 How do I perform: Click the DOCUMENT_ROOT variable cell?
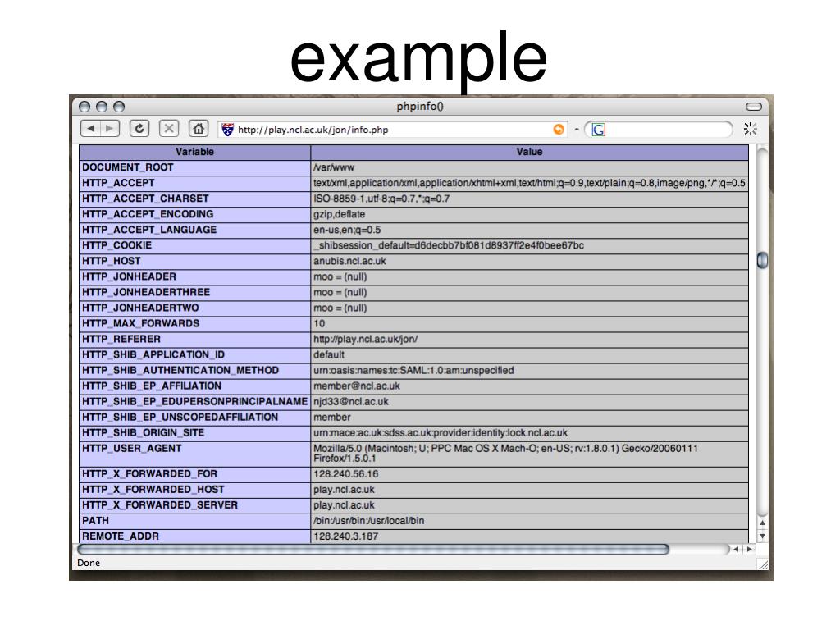point(194,167)
